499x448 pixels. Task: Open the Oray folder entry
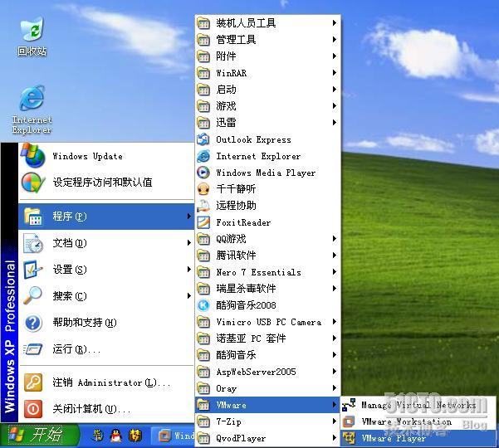tap(267, 388)
